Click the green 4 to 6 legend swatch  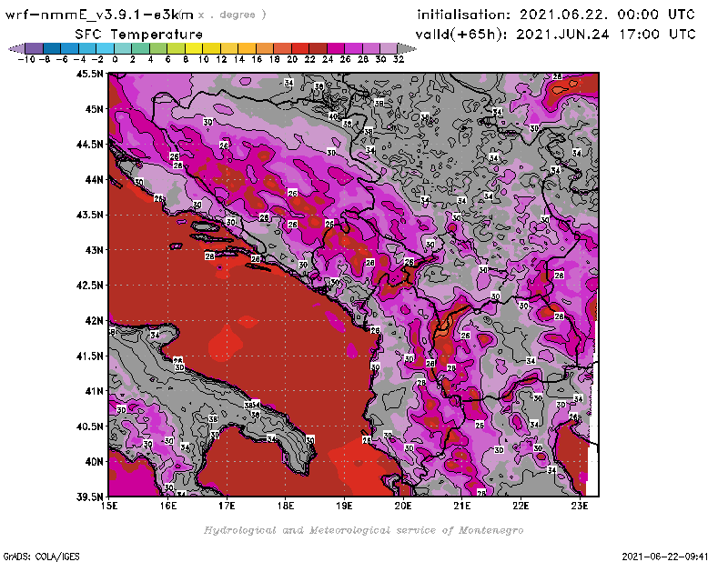click(158, 48)
